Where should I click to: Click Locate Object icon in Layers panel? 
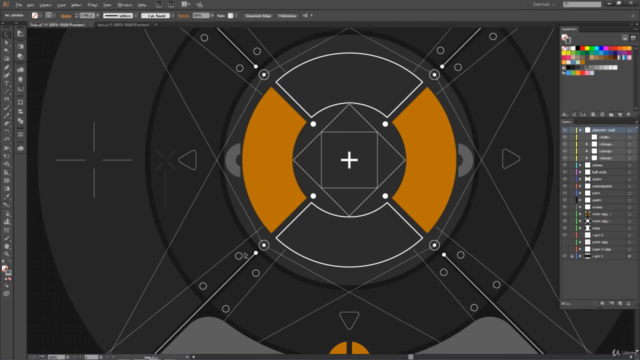click(594, 304)
